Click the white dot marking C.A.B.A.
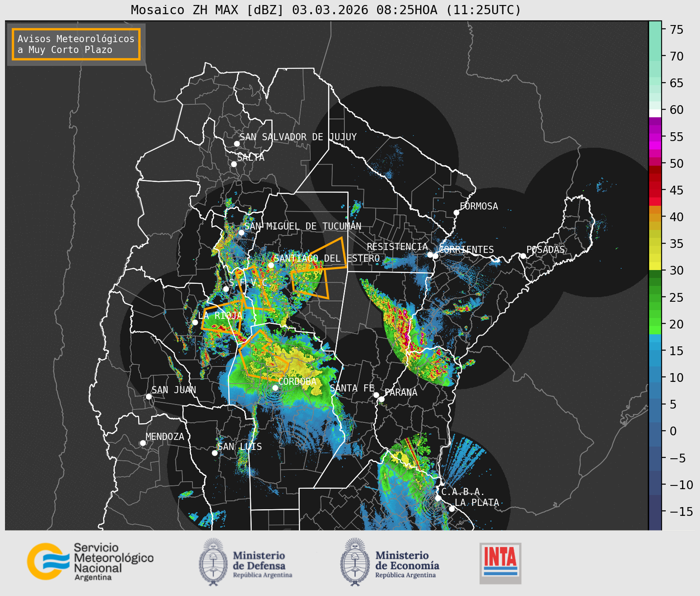This screenshot has width=700, height=596. pyautogui.click(x=438, y=498)
